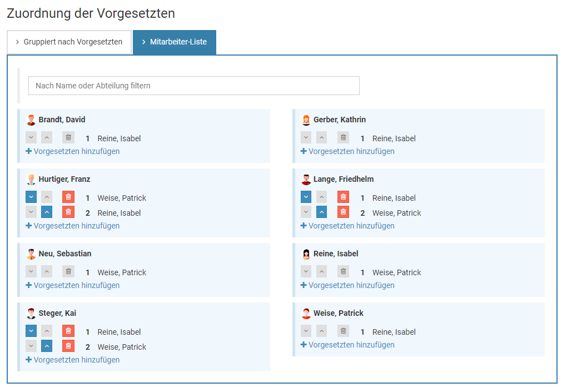Screen dimensions: 567x392
Task: Add a Vorgesetzten for Brandt, David
Action: (x=73, y=151)
